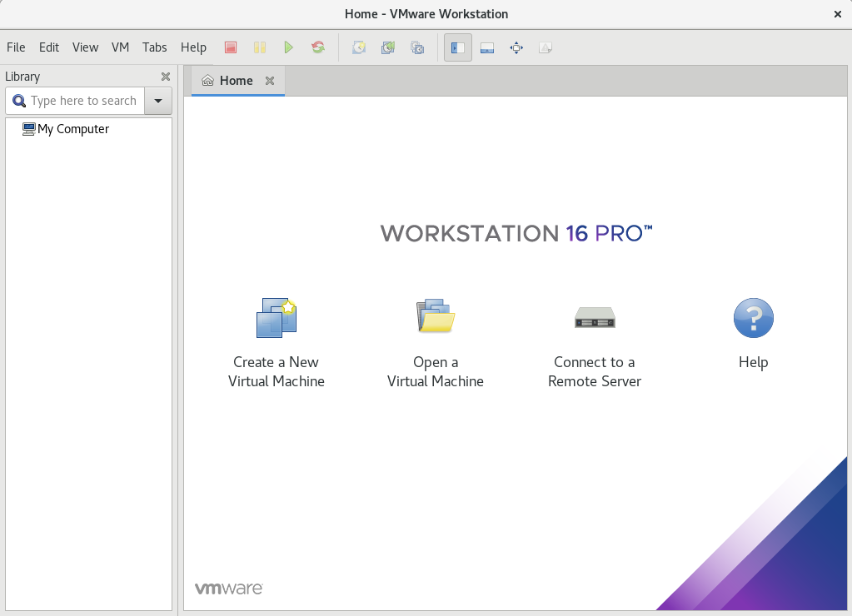Click the full screen mode icon
This screenshot has width=852, height=616.
[516, 47]
